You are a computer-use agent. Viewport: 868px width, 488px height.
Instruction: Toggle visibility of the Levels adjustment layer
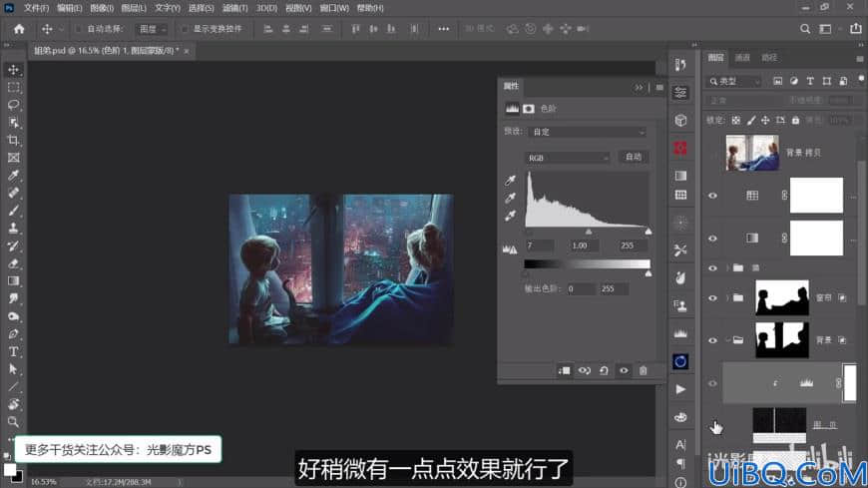713,383
